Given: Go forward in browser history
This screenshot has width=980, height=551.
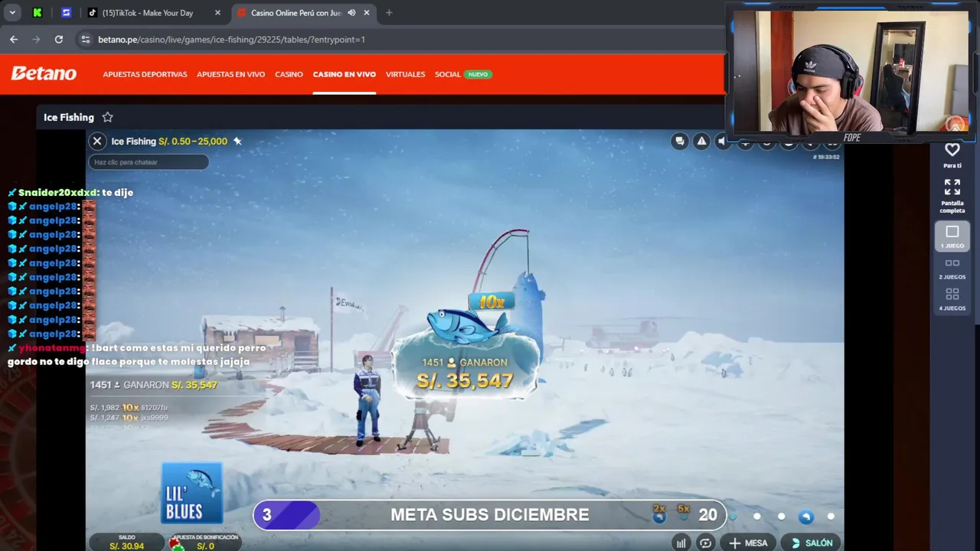Looking at the screenshot, I should (36, 39).
